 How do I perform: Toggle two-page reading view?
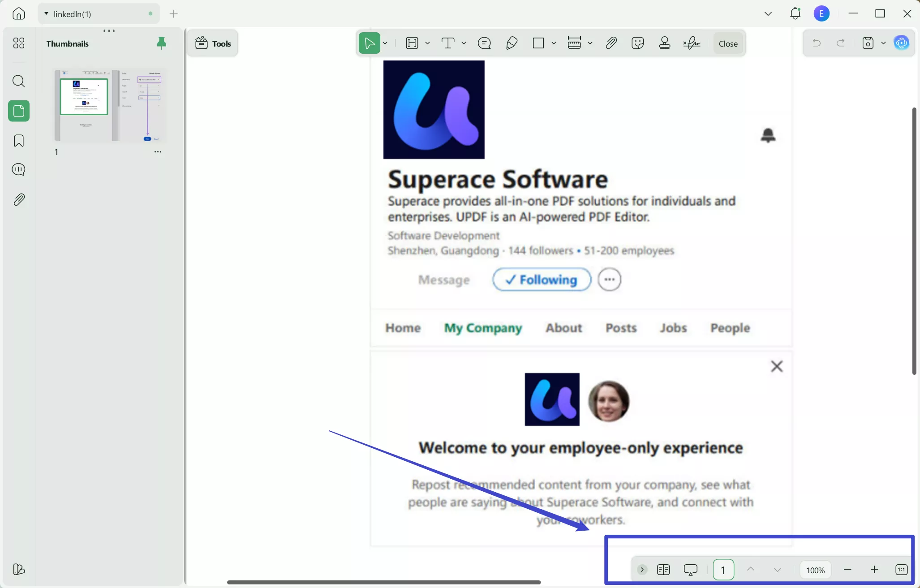663,570
